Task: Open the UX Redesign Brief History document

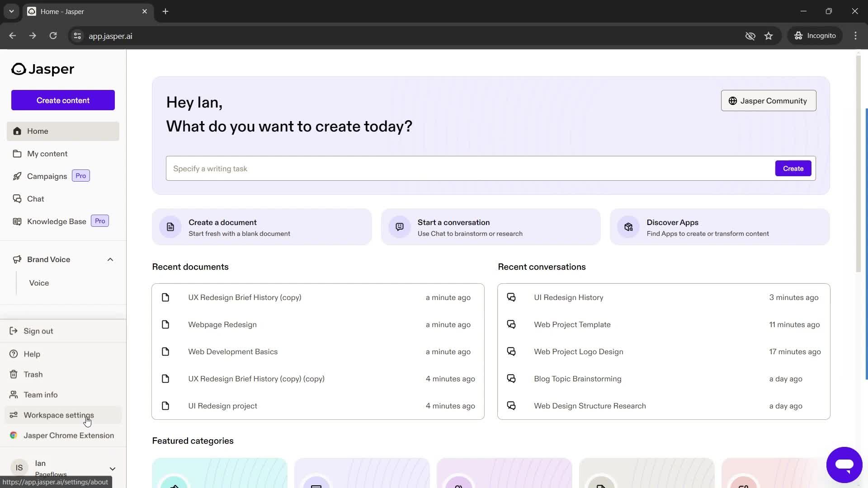Action: click(245, 297)
